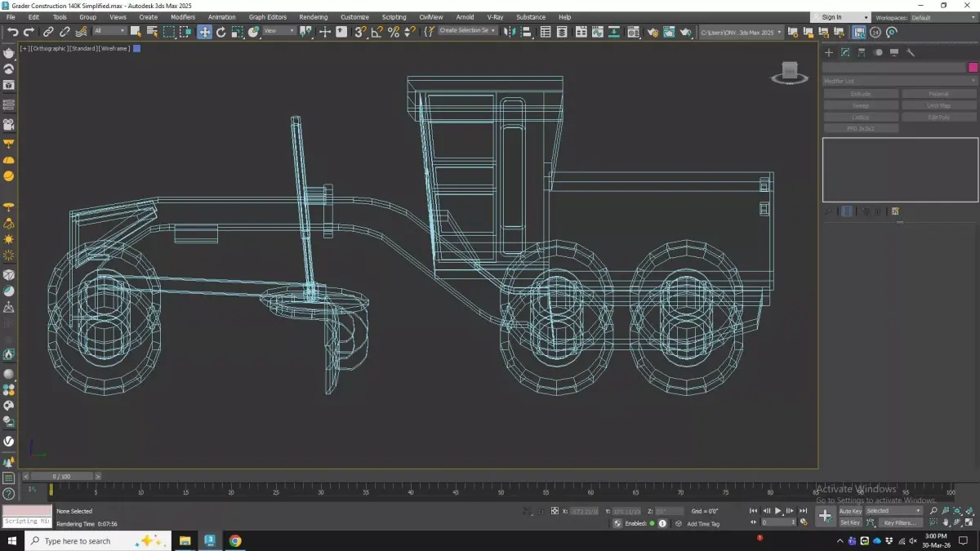Open the Create panel plus icon

point(828,52)
